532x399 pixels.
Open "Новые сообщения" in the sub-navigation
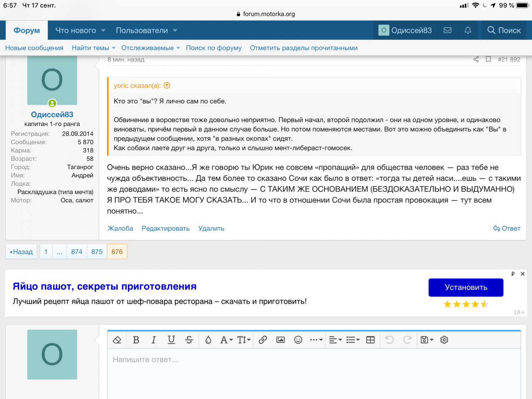point(34,48)
